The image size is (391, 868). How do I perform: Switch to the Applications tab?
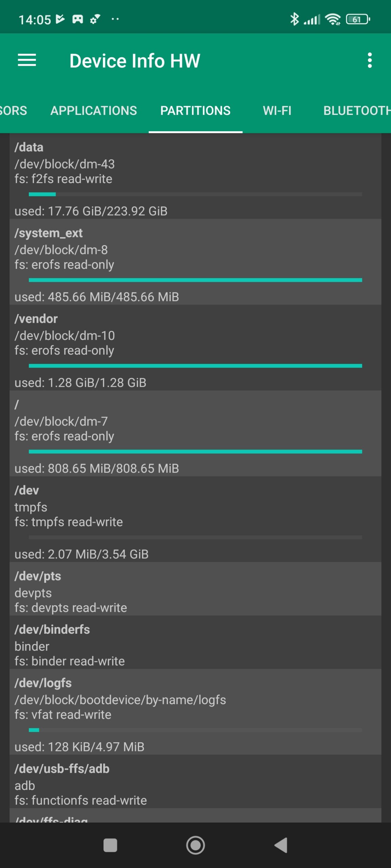tap(94, 111)
